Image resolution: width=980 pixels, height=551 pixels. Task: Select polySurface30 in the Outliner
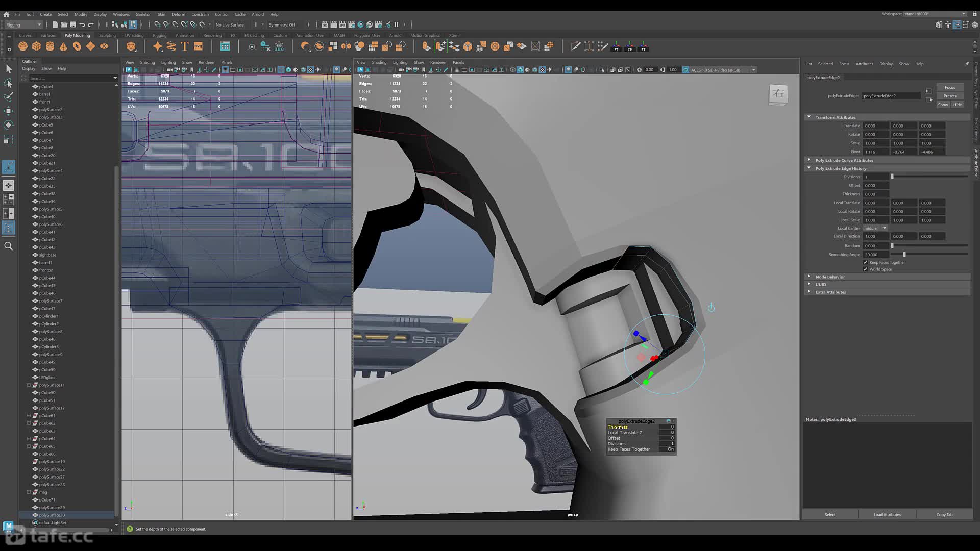[x=52, y=515]
